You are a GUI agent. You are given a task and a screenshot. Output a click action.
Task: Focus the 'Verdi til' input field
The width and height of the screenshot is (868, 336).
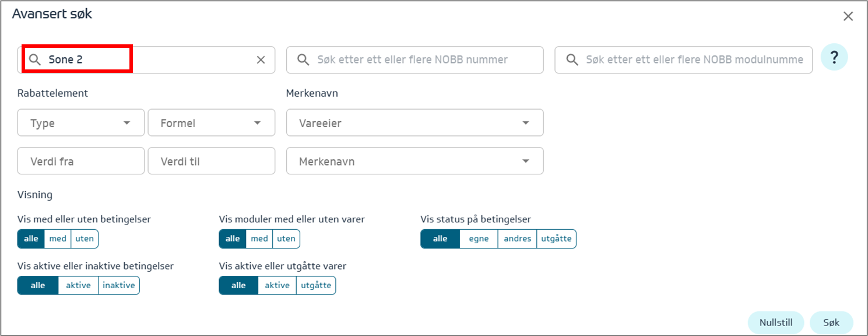click(x=211, y=161)
